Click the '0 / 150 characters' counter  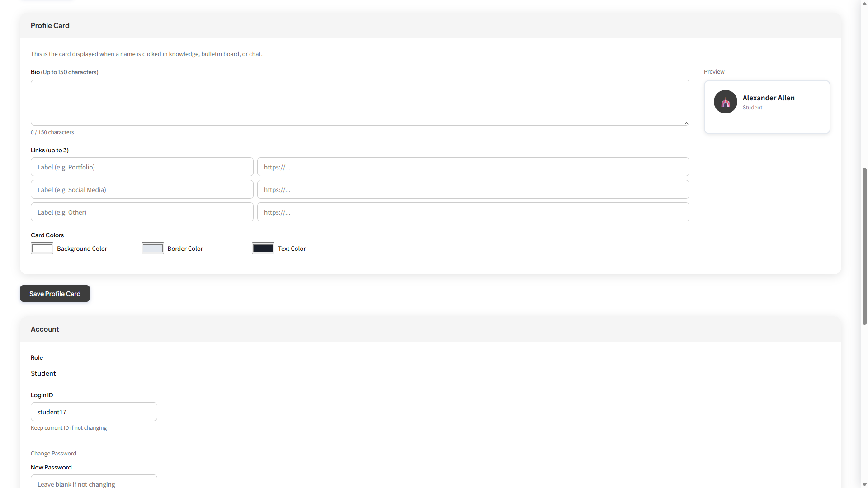click(52, 132)
